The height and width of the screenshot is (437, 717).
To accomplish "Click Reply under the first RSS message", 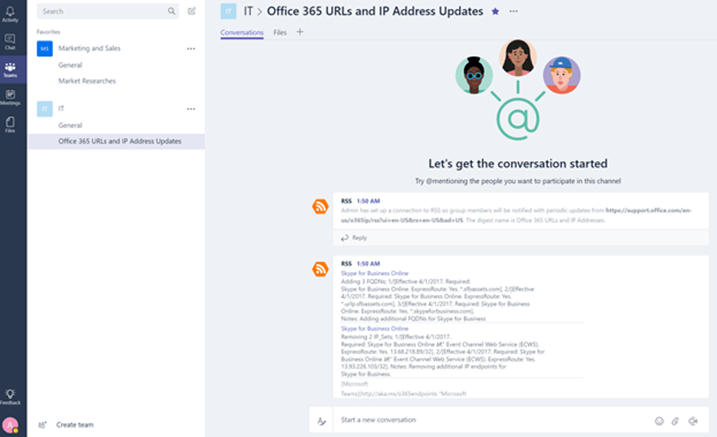I will [x=354, y=238].
